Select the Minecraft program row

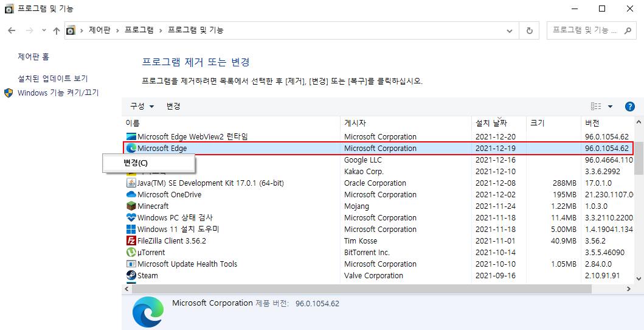coord(378,206)
